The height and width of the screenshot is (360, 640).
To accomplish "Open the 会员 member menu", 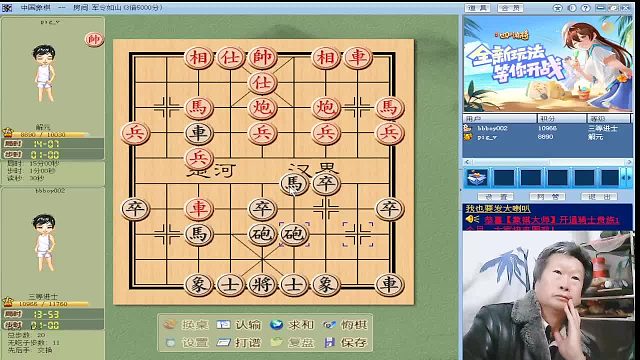I will pos(510,8).
